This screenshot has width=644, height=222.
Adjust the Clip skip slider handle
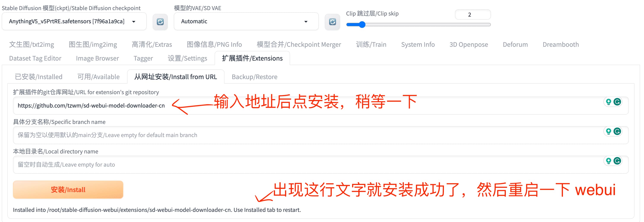coord(362,25)
